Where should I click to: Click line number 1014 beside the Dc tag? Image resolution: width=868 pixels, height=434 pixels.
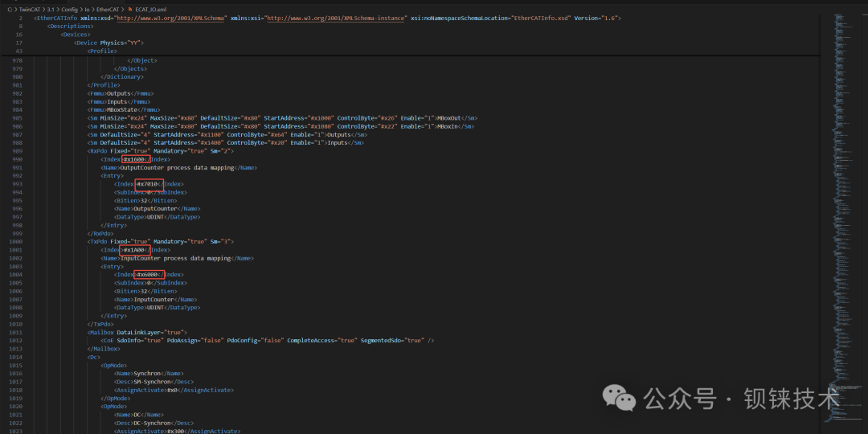coord(15,357)
